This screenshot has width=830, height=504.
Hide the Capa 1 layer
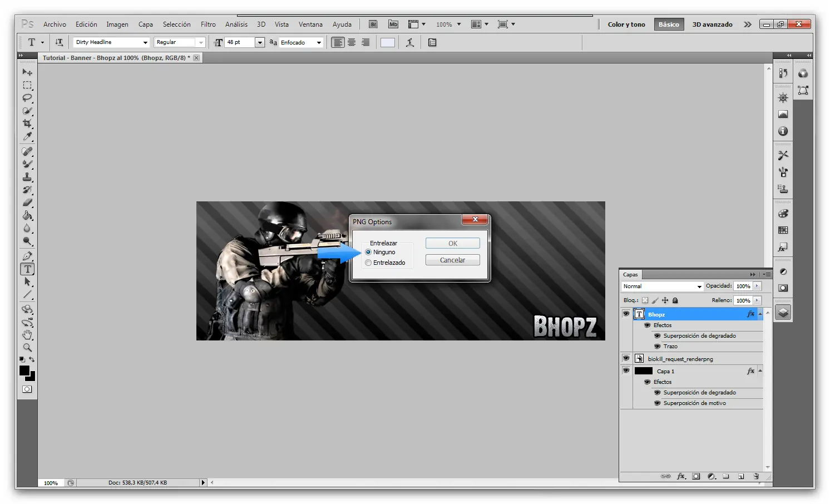click(626, 370)
